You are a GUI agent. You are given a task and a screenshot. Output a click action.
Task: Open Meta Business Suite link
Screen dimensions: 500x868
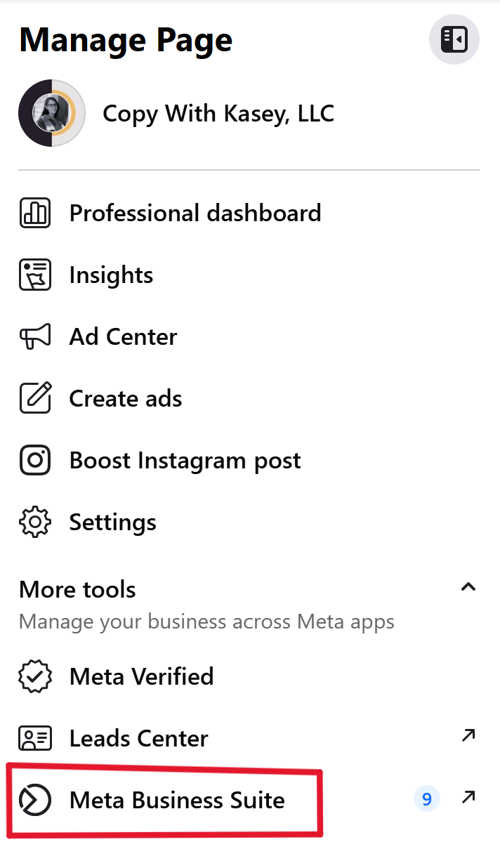point(177,800)
